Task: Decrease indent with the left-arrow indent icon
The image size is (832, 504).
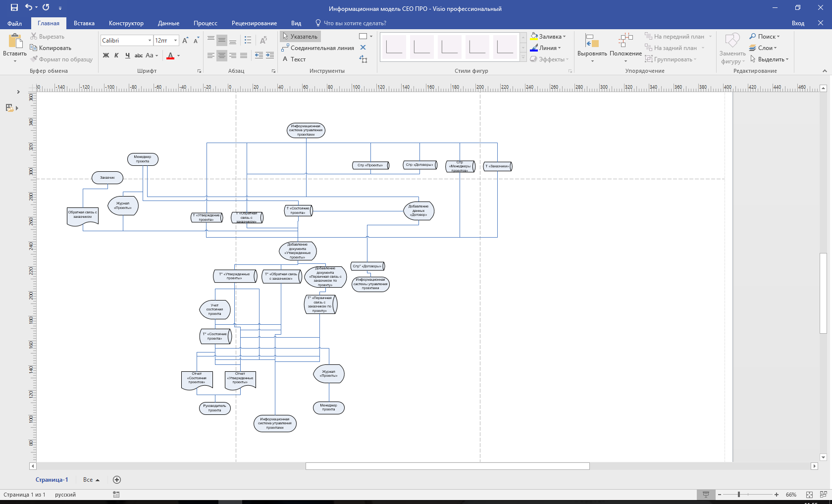Action: [259, 55]
